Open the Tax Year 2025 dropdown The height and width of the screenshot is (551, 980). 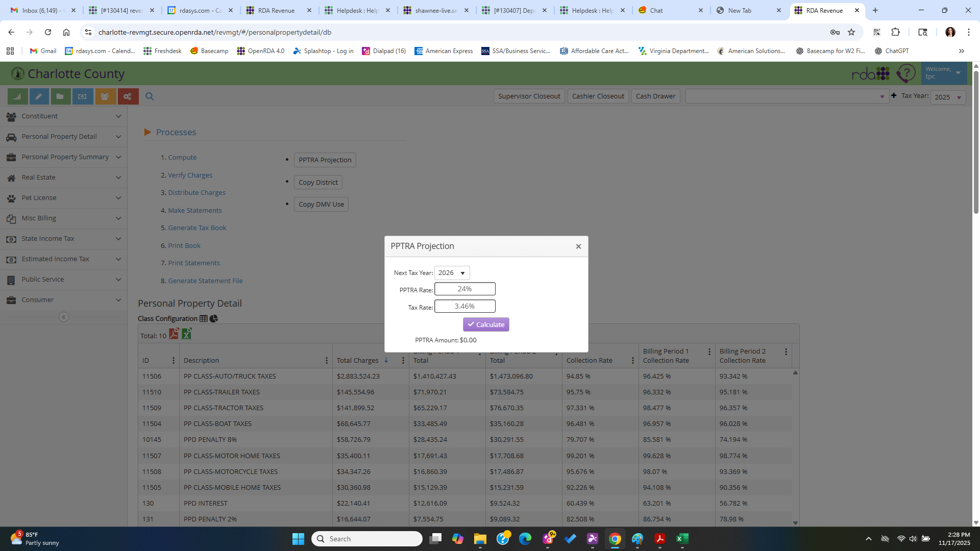(948, 97)
